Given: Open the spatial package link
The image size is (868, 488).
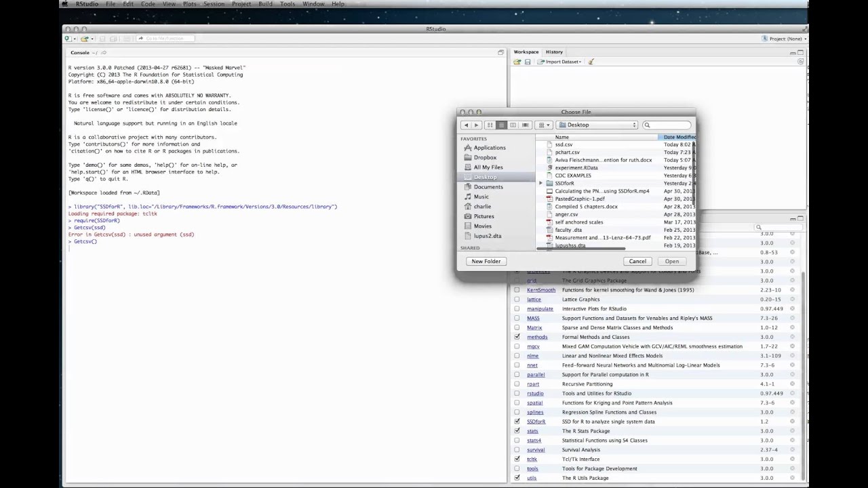Looking at the screenshot, I should (534, 403).
